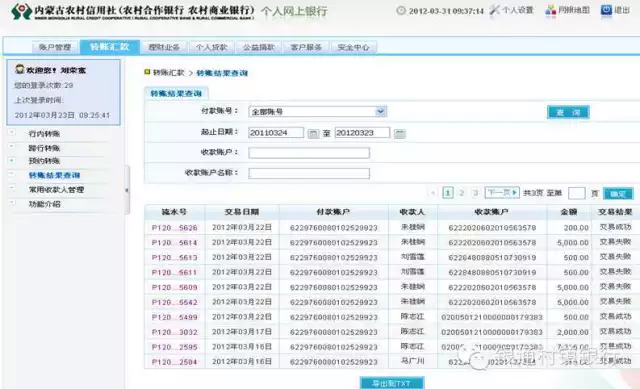Go to page 3 of results
640x389 pixels.
(x=475, y=193)
